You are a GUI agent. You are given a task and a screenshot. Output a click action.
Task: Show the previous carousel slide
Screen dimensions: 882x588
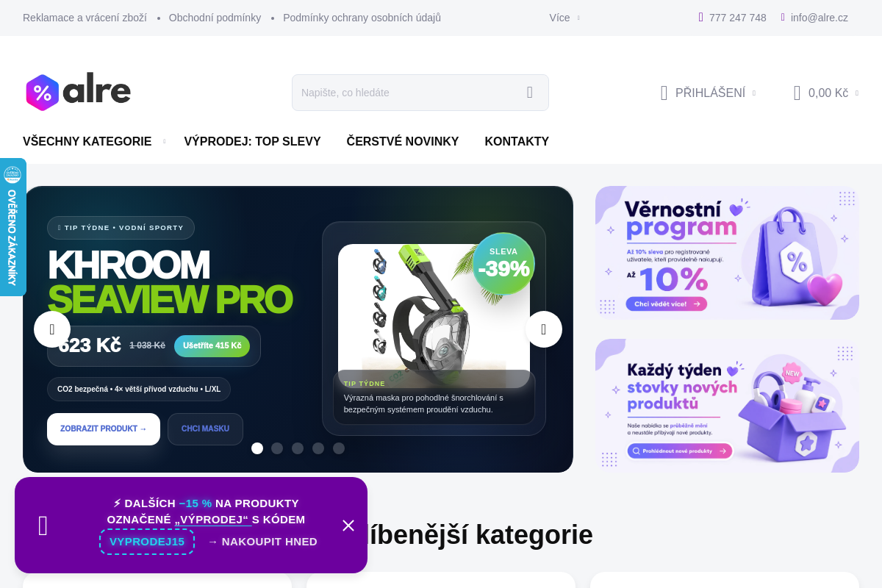tap(52, 329)
